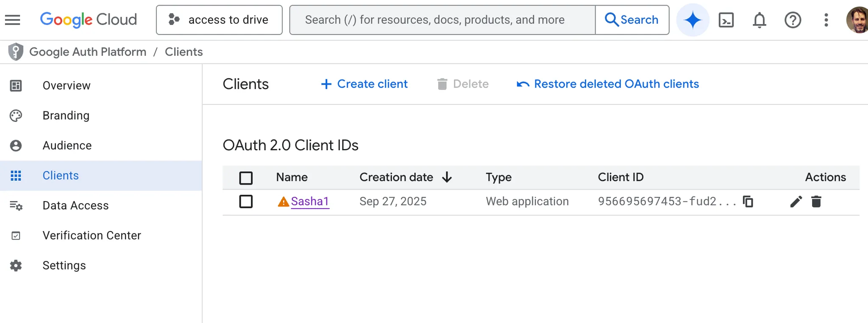Image resolution: width=868 pixels, height=323 pixels.
Task: Click Google Auth Platform breadcrumb
Action: coord(88,52)
